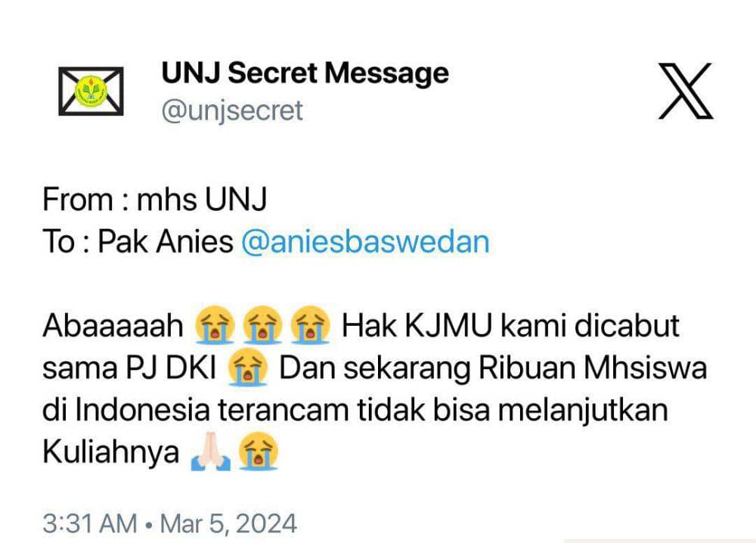The width and height of the screenshot is (756, 543).
Task: Click the X logo icon
Action: [686, 91]
